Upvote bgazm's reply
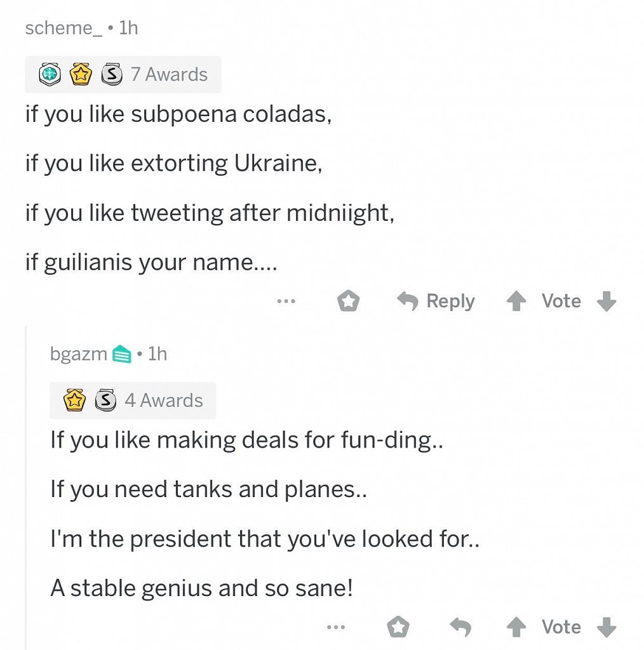Viewport: 644px width, 650px height. click(515, 627)
